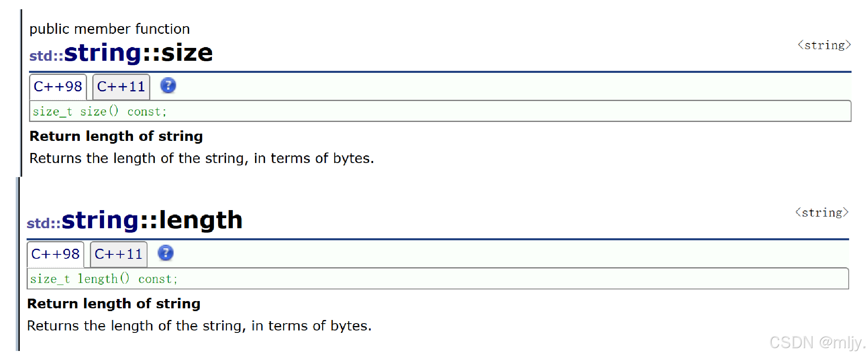Click the CSDN @mljy. watermark

coord(817,343)
